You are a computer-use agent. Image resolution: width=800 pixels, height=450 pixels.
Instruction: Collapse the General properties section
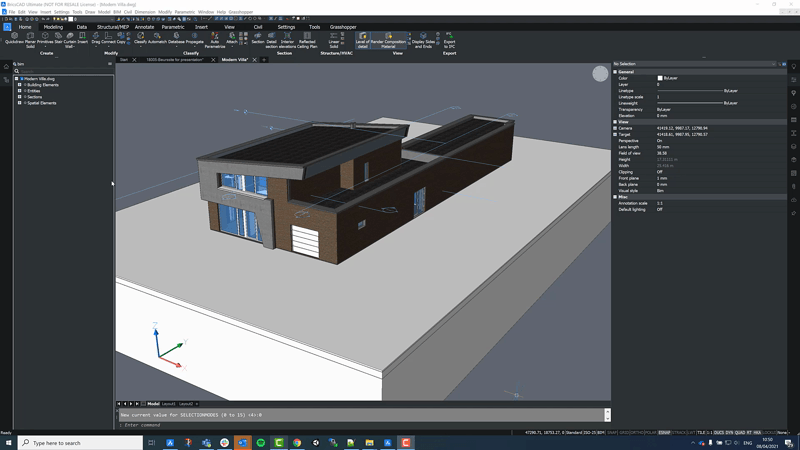point(615,72)
